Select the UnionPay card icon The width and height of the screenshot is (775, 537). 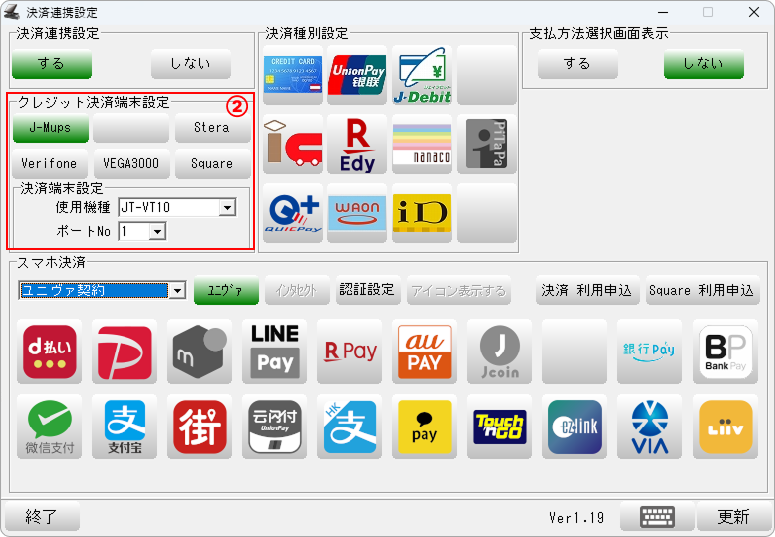tap(357, 75)
